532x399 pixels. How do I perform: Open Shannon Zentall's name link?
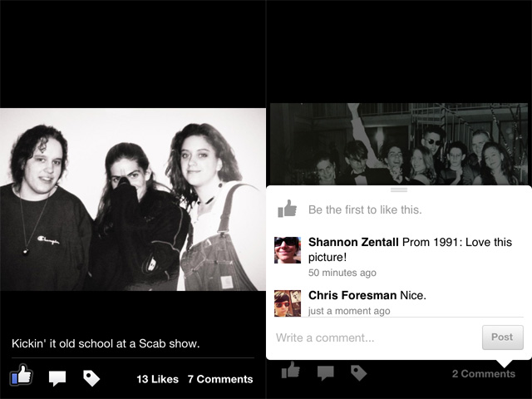coord(353,242)
